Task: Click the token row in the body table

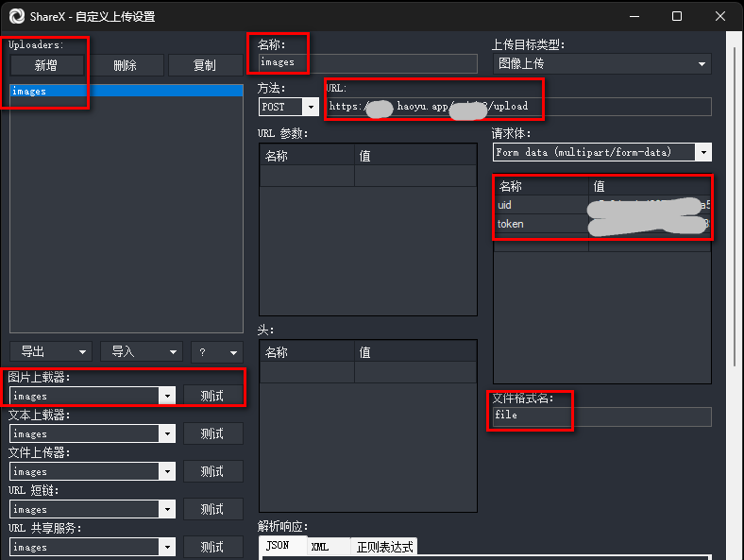Action: 602,224
